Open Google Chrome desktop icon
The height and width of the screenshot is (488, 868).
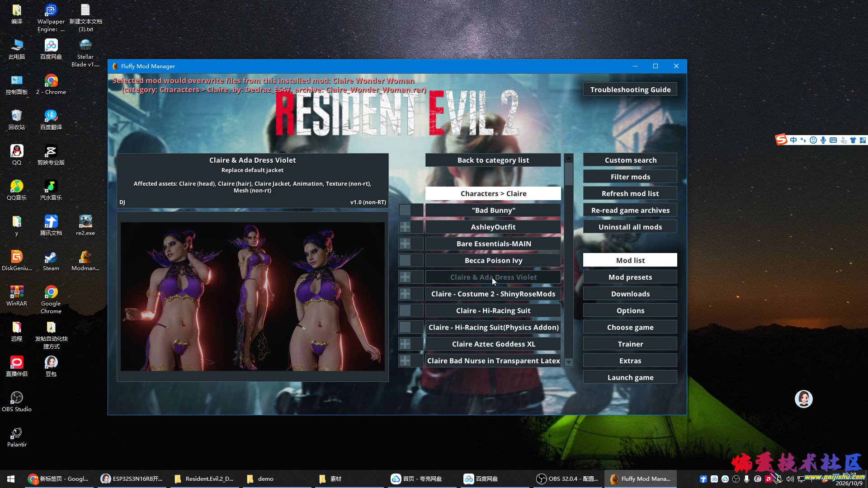click(x=51, y=300)
